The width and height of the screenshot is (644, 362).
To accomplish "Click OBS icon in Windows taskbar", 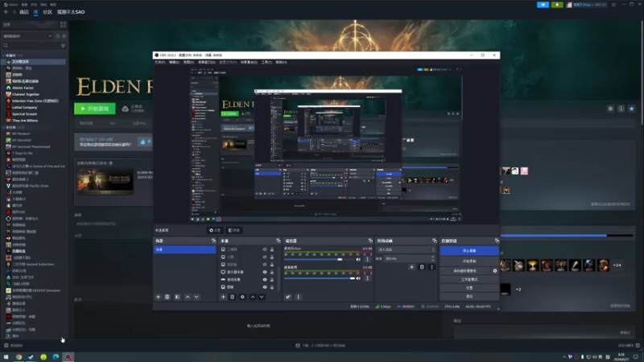I will tap(68, 356).
